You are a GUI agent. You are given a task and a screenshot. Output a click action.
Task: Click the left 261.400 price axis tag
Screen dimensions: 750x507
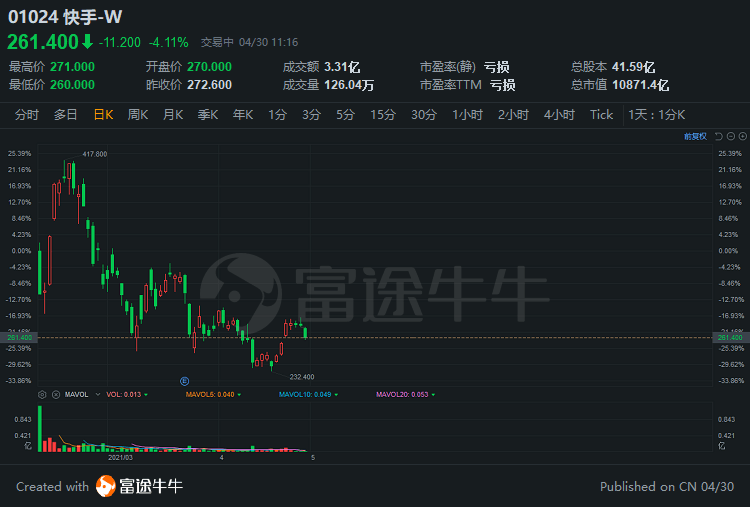[19, 338]
